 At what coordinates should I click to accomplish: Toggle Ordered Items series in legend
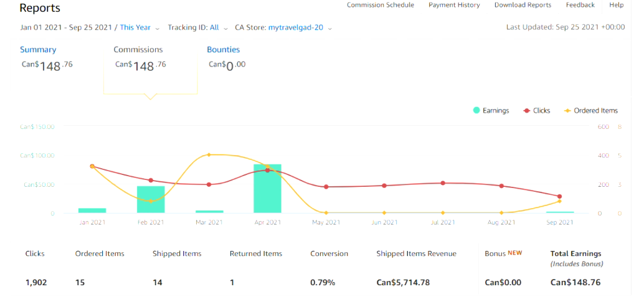coord(590,111)
